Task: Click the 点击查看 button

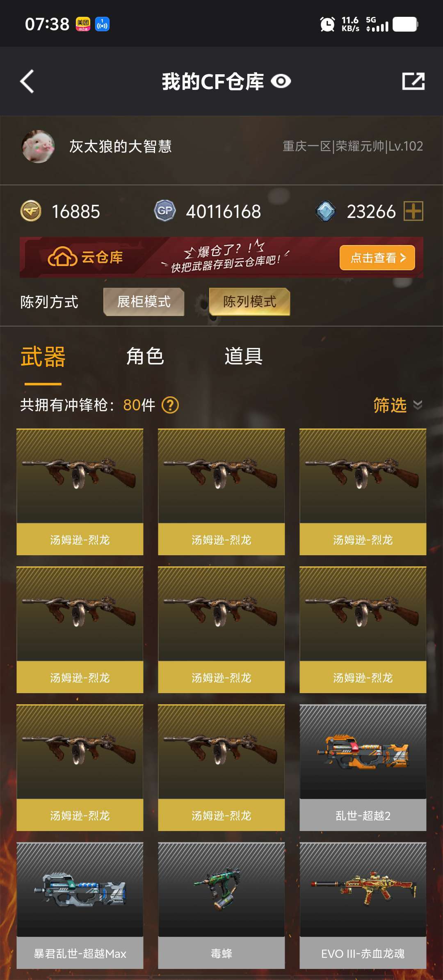Action: tap(377, 258)
